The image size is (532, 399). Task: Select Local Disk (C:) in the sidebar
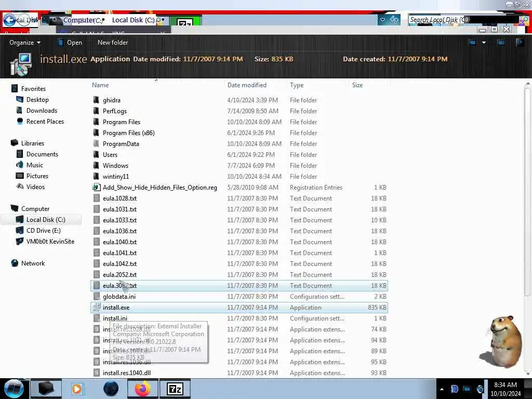click(46, 220)
